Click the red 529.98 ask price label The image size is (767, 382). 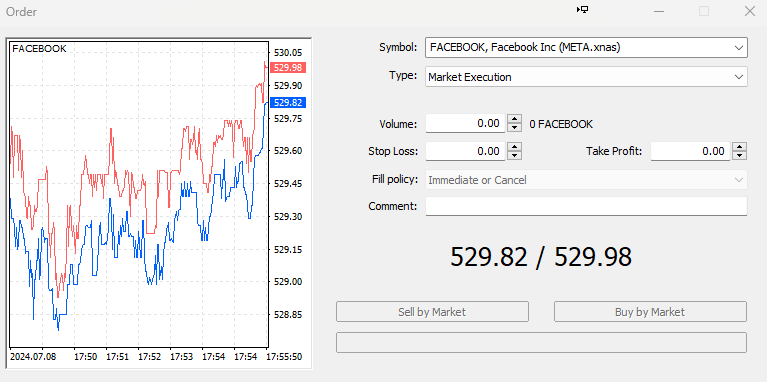point(288,67)
